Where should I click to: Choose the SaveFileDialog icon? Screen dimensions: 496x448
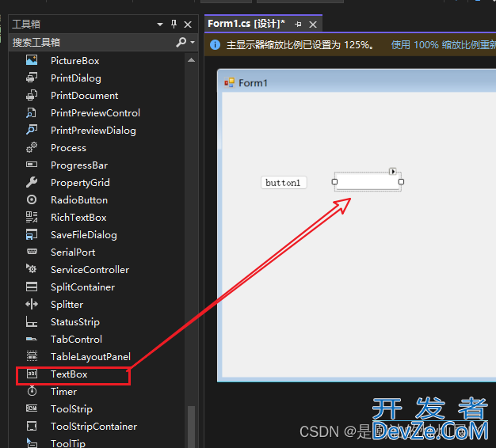point(32,234)
